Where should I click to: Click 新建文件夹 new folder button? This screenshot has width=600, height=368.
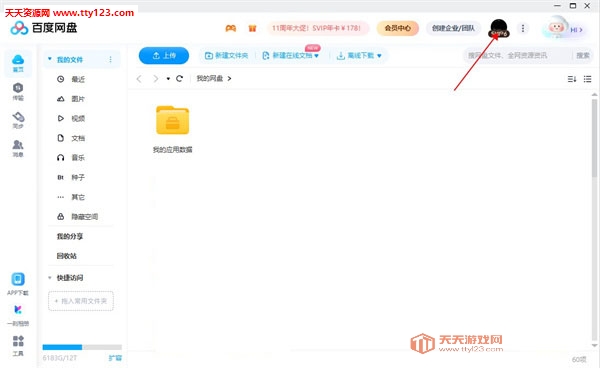tap(227, 56)
